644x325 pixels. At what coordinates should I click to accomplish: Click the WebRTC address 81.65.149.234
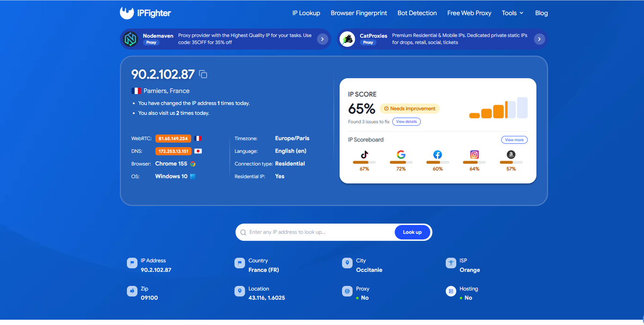(x=173, y=139)
